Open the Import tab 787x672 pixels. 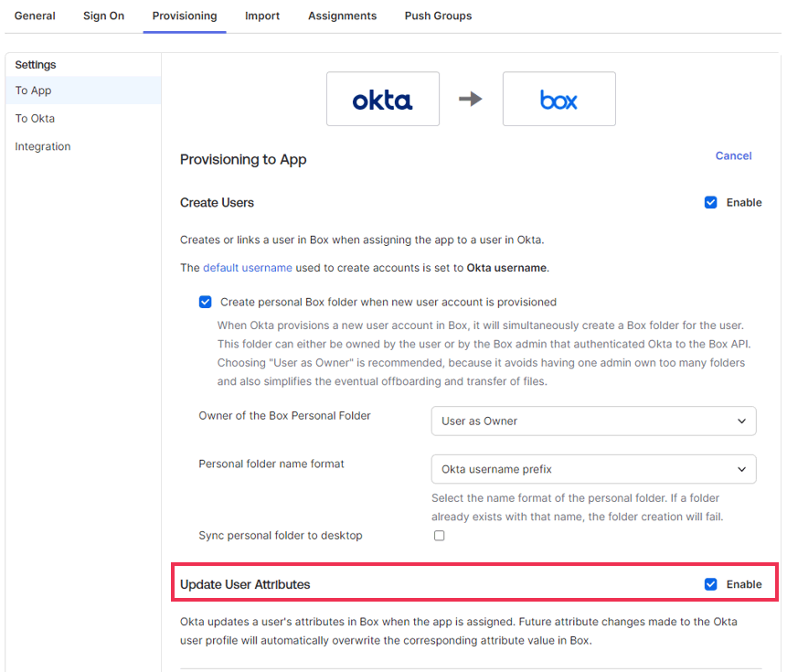pos(262,16)
